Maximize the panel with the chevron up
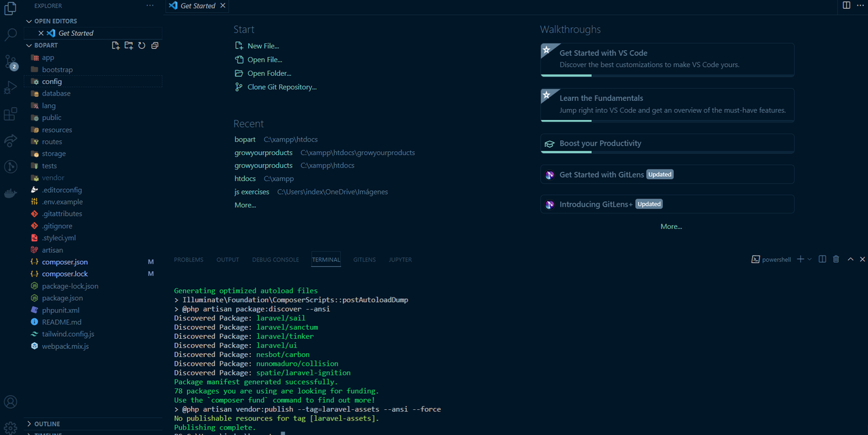Screen dimensions: 868x435 [x=851, y=260]
